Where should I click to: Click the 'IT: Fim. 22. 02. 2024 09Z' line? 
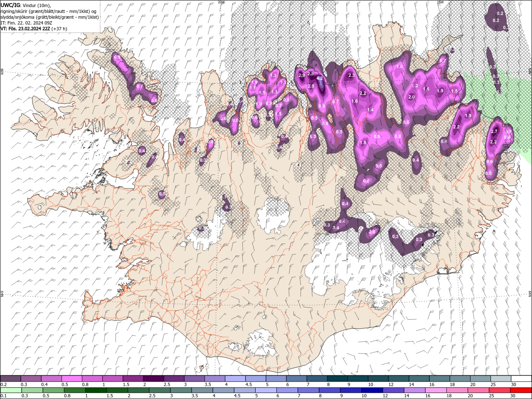point(27,23)
